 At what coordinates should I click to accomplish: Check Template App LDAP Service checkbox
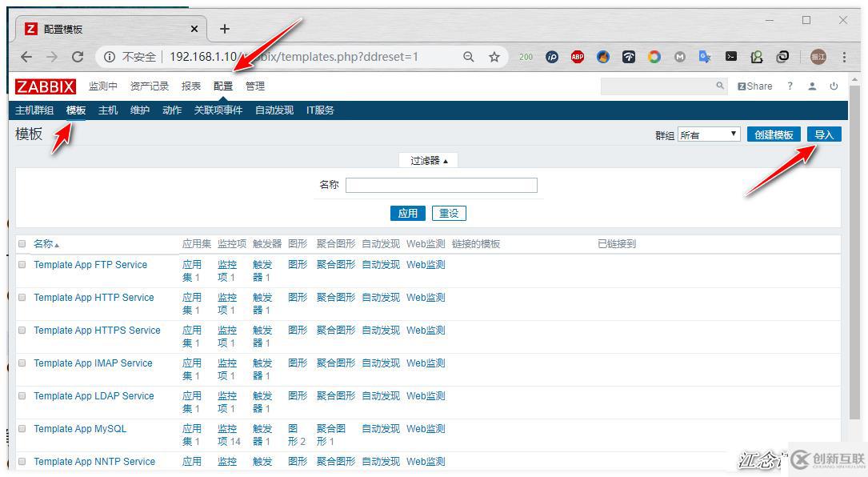pyautogui.click(x=22, y=395)
